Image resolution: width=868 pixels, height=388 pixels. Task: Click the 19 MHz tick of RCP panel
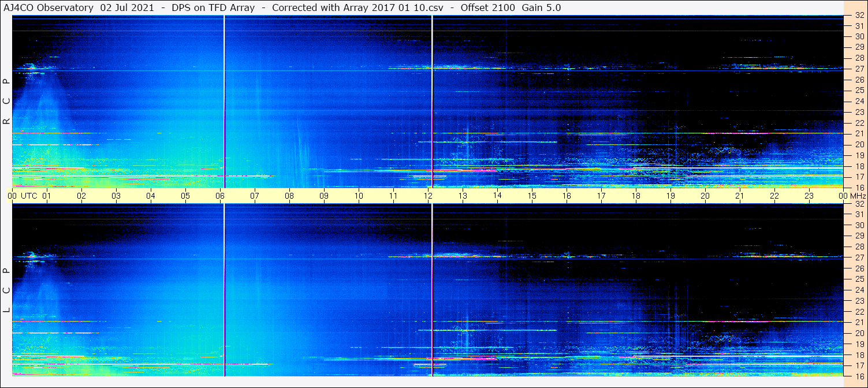pyautogui.click(x=859, y=155)
